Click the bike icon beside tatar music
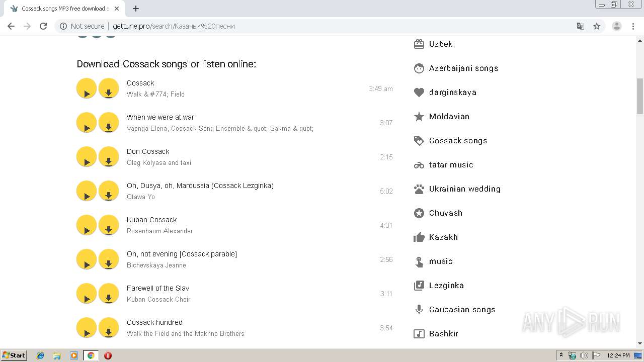This screenshot has width=644, height=362. 419,165
